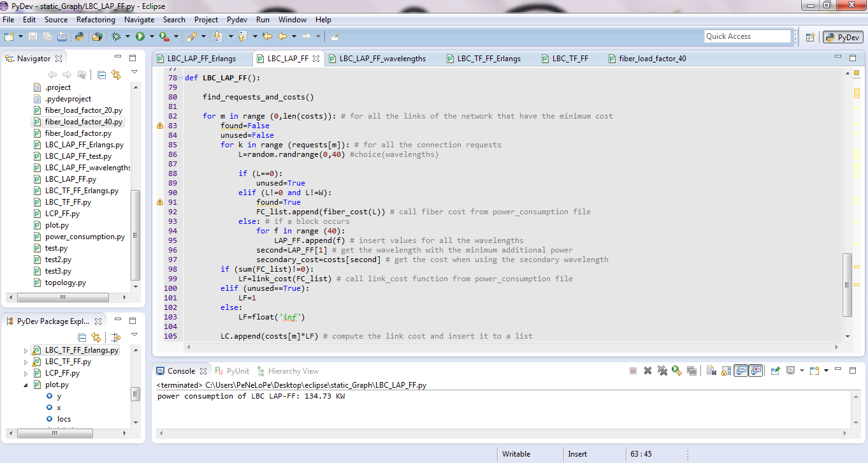Click warning marker at line 83
Image resolution: width=868 pixels, height=463 pixels.
point(160,126)
